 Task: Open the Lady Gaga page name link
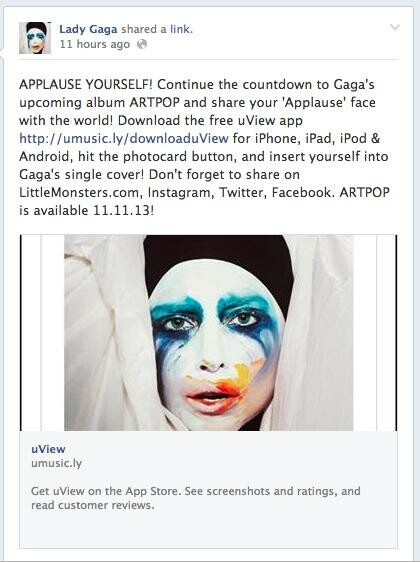click(88, 29)
